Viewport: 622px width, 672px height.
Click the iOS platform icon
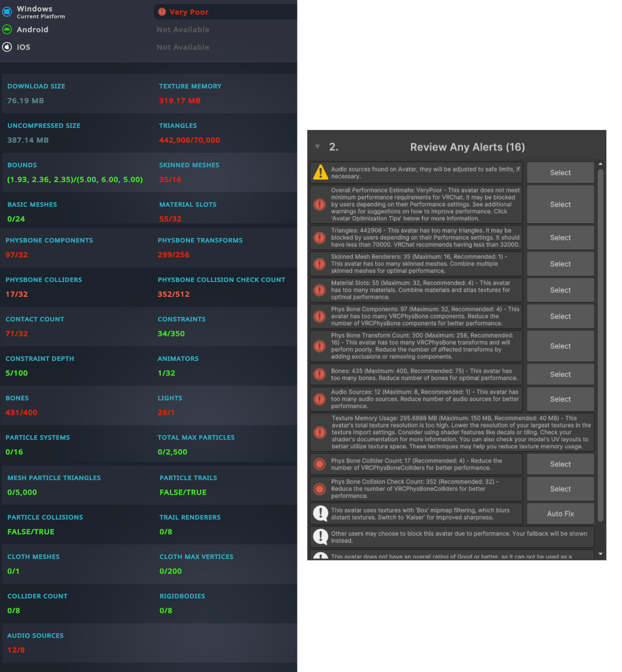click(7, 47)
